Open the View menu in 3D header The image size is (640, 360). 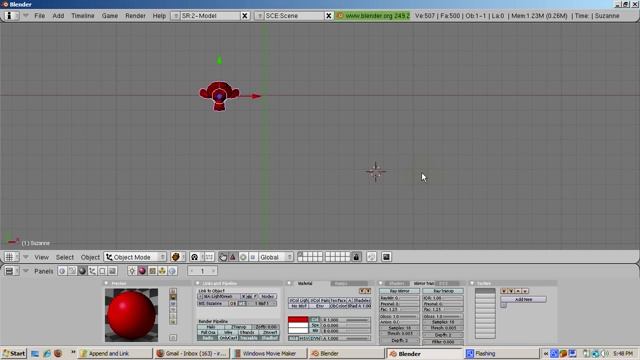point(41,257)
